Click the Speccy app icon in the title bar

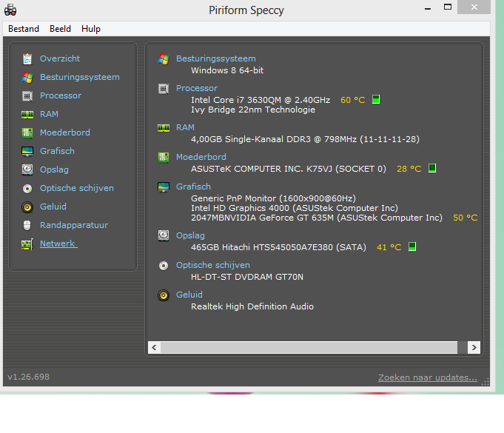tap(10, 10)
